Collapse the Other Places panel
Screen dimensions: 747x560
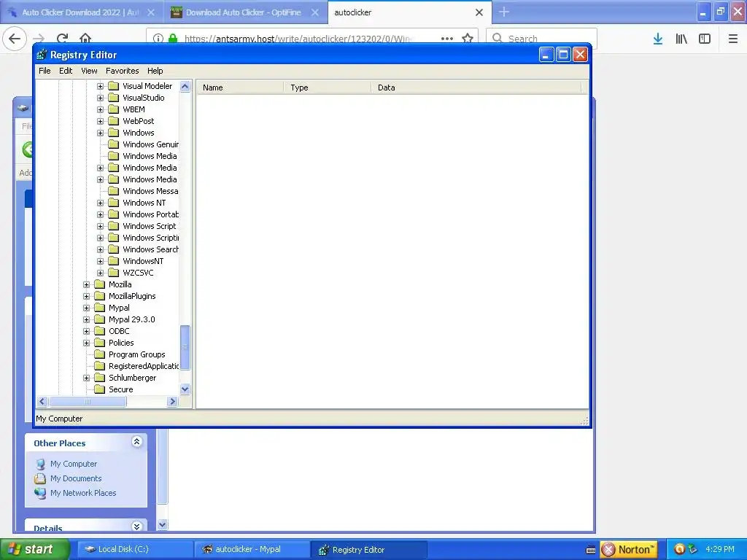tap(136, 442)
